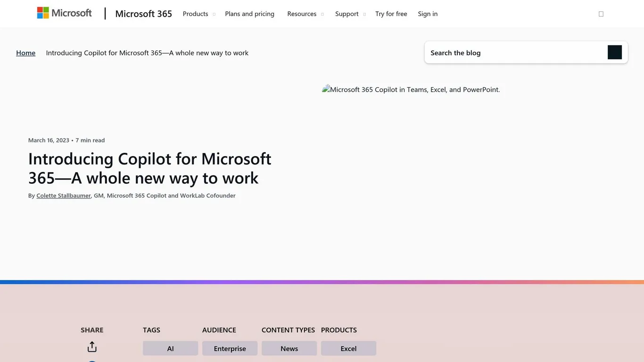Click the article title heading
Screen dimensions: 644x362
[x=149, y=168]
